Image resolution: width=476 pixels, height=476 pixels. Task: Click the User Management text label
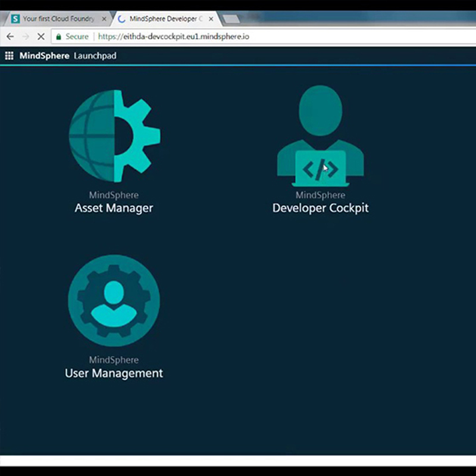click(114, 373)
